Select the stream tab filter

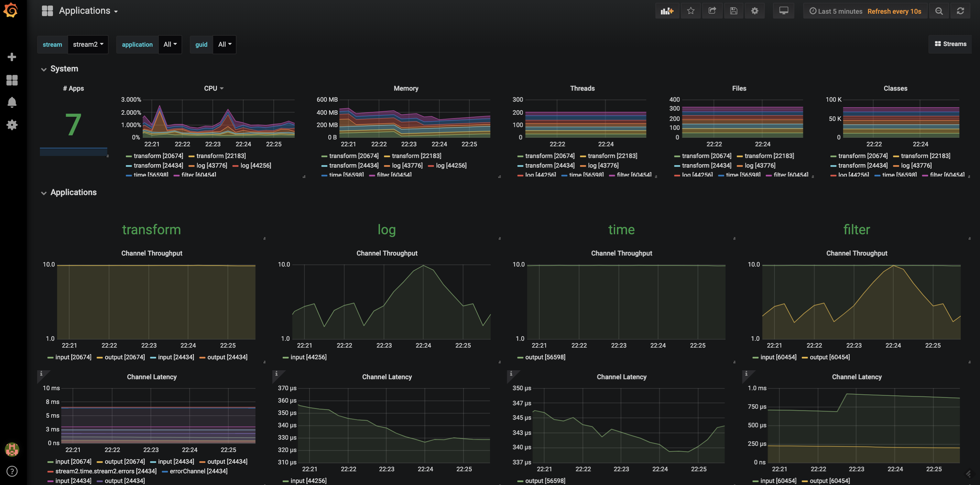pyautogui.click(x=52, y=44)
